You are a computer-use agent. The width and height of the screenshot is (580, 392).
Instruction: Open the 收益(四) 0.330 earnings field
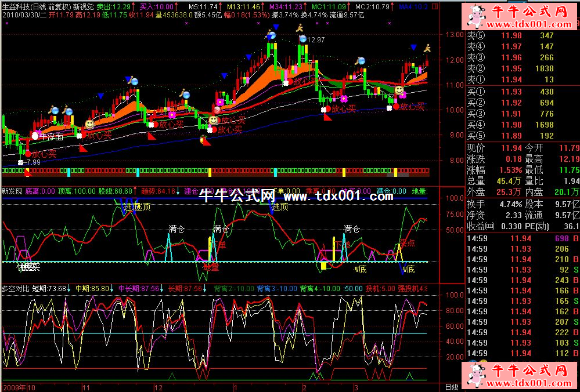coord(494,226)
